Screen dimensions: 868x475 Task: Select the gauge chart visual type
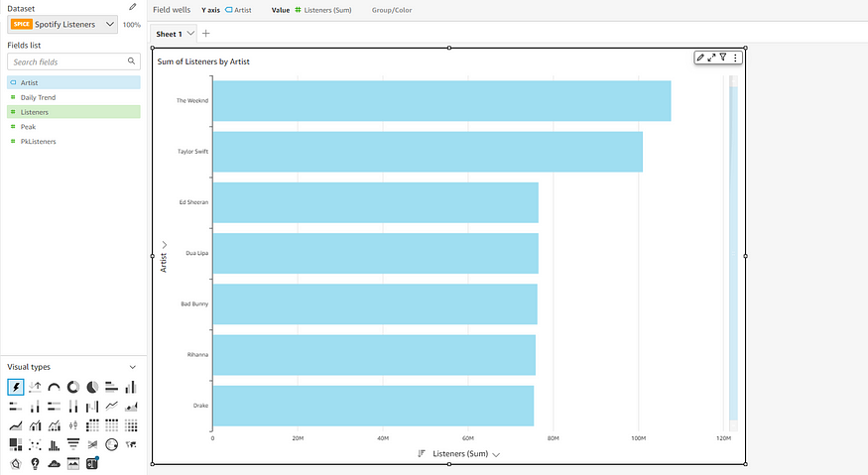[54, 387]
